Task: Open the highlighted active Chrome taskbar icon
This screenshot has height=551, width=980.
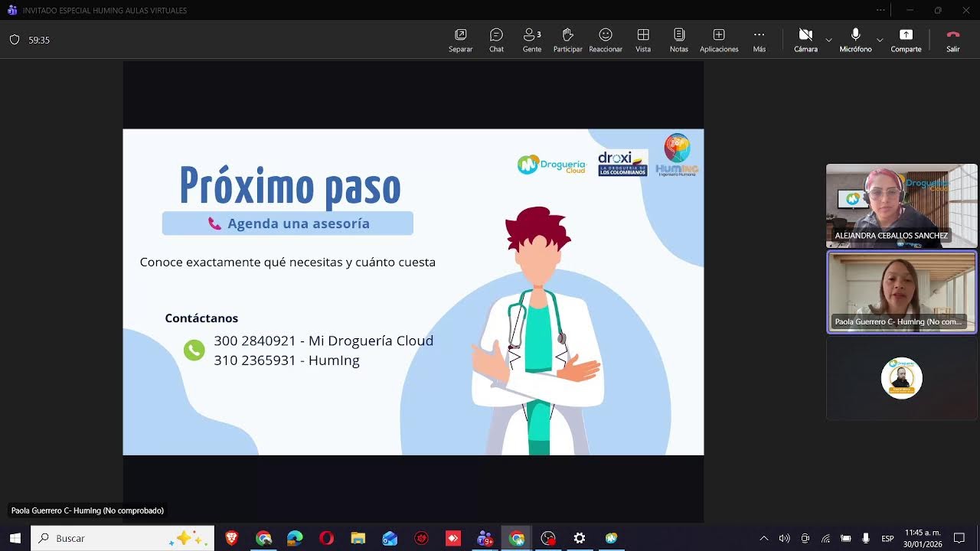Action: click(516, 538)
